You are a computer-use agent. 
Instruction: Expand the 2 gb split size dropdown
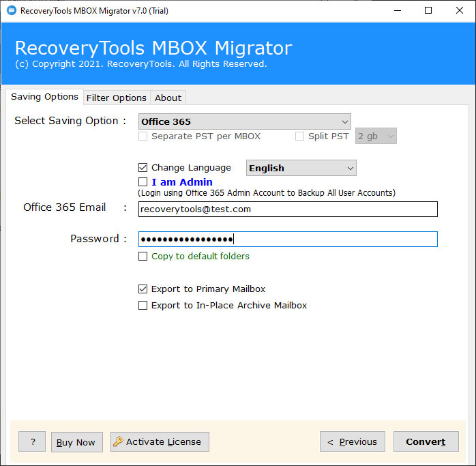click(376, 136)
